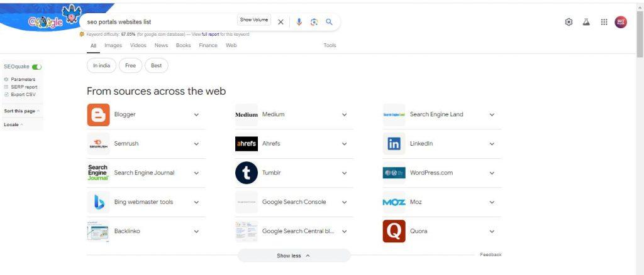Click the Backlinko thumbnail image
This screenshot has height=275, width=644.
[99, 231]
